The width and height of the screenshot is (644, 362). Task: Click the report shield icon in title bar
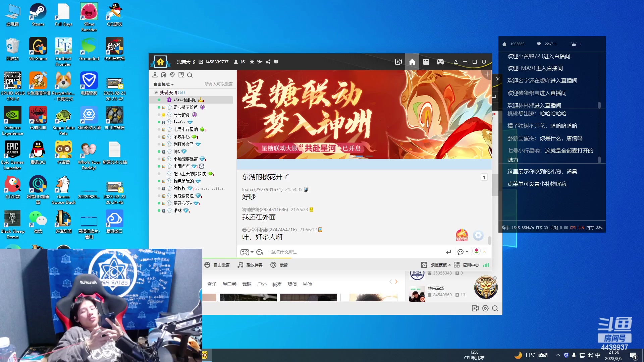[x=276, y=62]
